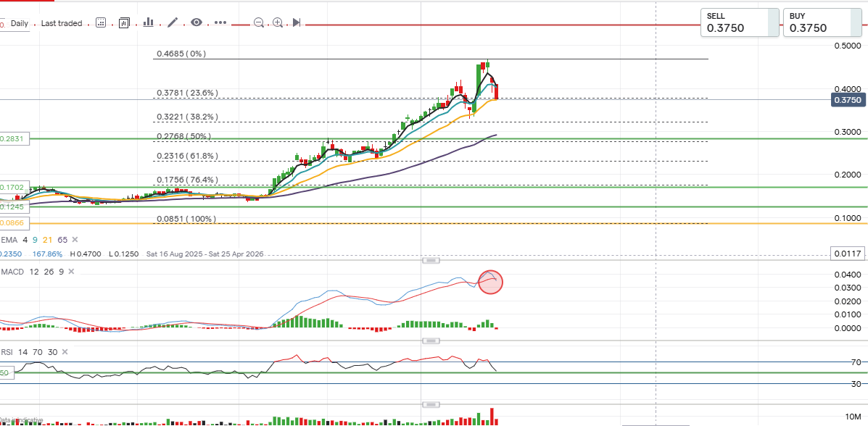Open the Daily timeframe dropdown

pyautogui.click(x=20, y=23)
